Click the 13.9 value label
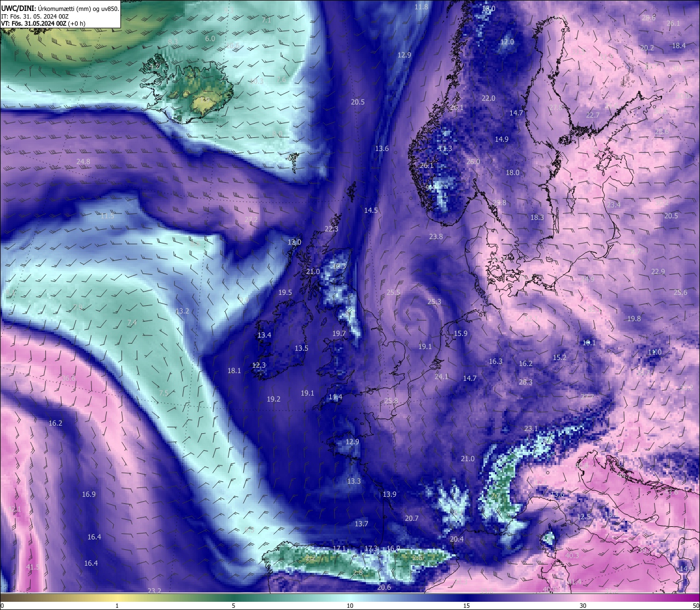This screenshot has width=700, height=610. coord(389,494)
